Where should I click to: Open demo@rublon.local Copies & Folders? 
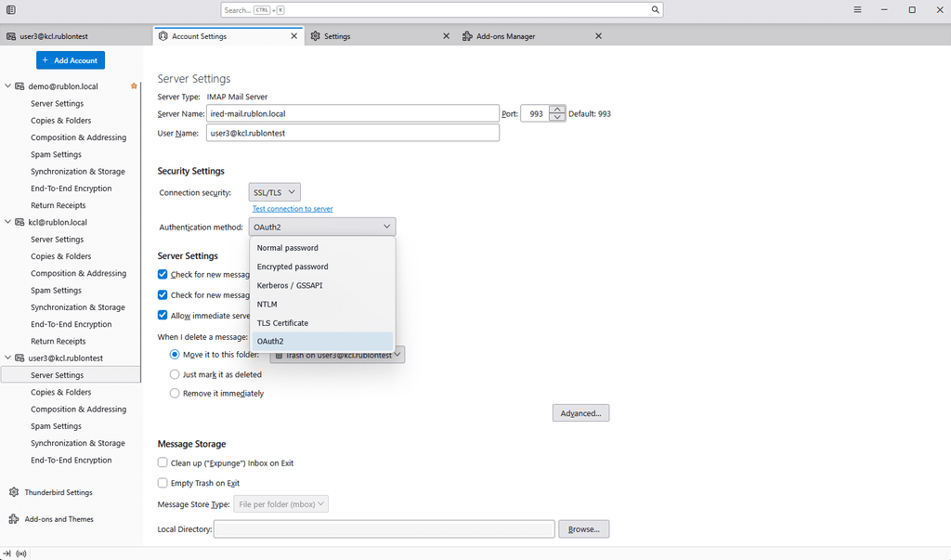coord(60,120)
